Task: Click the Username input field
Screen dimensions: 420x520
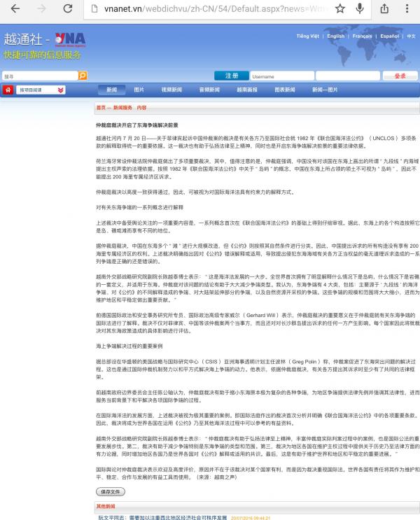Action: point(281,76)
